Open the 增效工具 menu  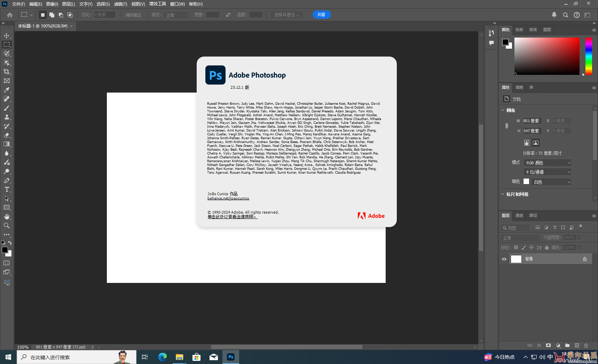(x=158, y=4)
